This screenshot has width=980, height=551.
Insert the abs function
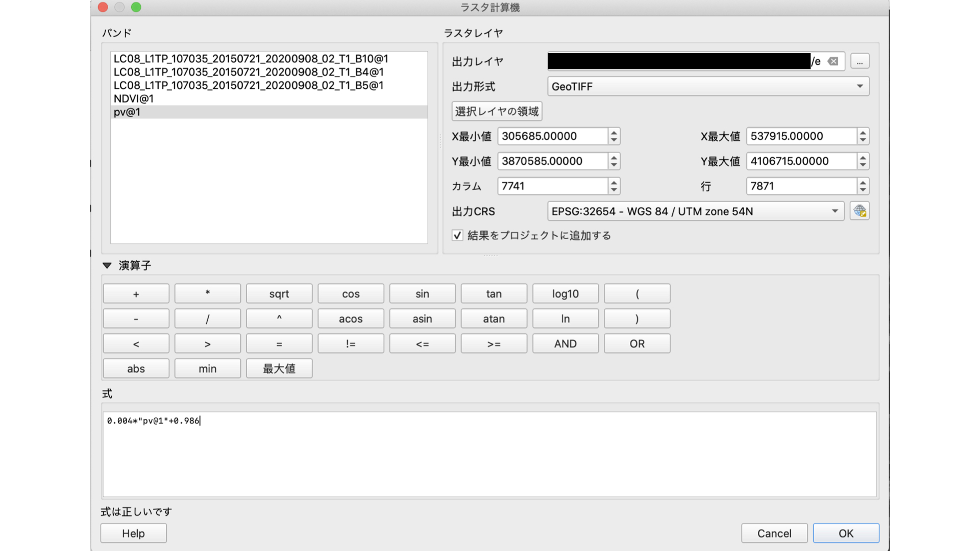(136, 369)
